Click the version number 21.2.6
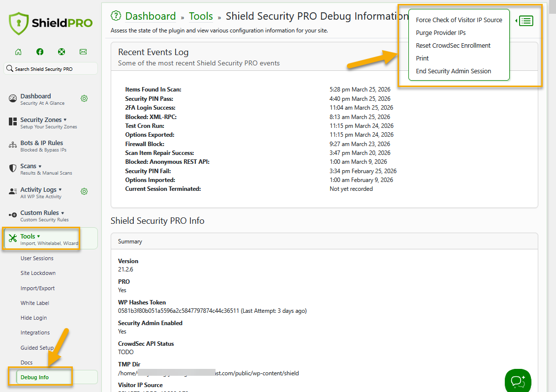 click(x=125, y=270)
